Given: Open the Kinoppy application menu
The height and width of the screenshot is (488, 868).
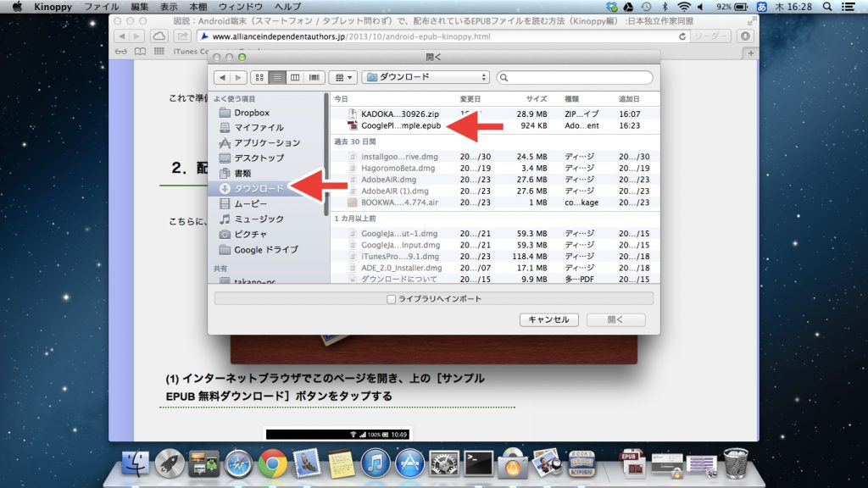Looking at the screenshot, I should click(53, 7).
